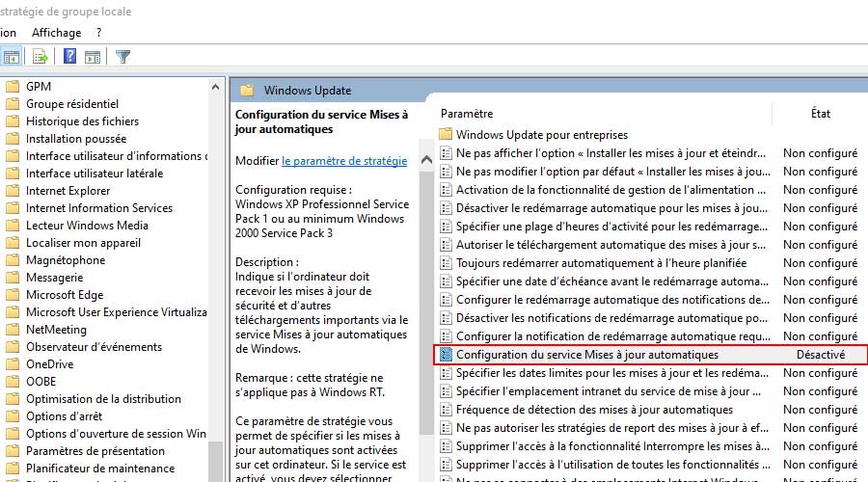Viewport: 868px width, 482px height.
Task: Select Désactiver les notifications de redémarrage automatique
Action: click(611, 318)
